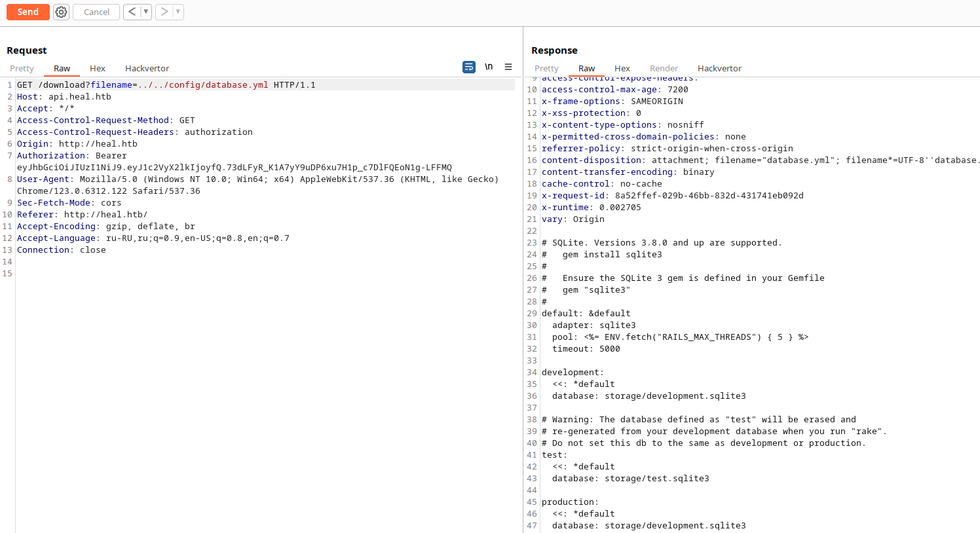This screenshot has width=980, height=533.
Task: Click the 'development:' section label
Action: tap(573, 373)
